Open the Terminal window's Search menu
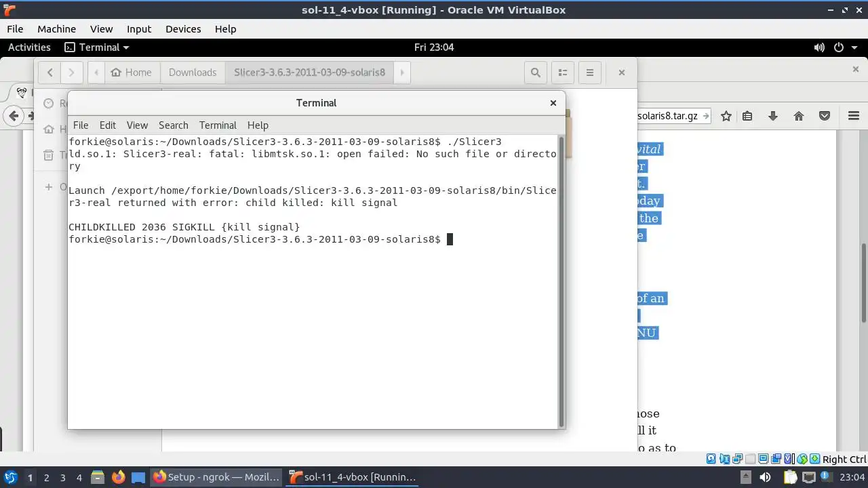 (174, 125)
